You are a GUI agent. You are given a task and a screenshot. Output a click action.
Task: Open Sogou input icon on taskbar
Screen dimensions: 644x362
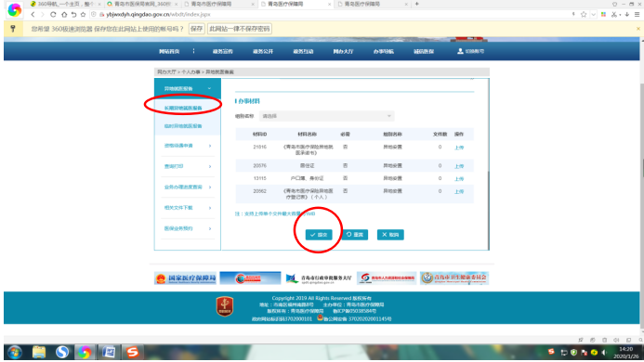(x=132, y=352)
